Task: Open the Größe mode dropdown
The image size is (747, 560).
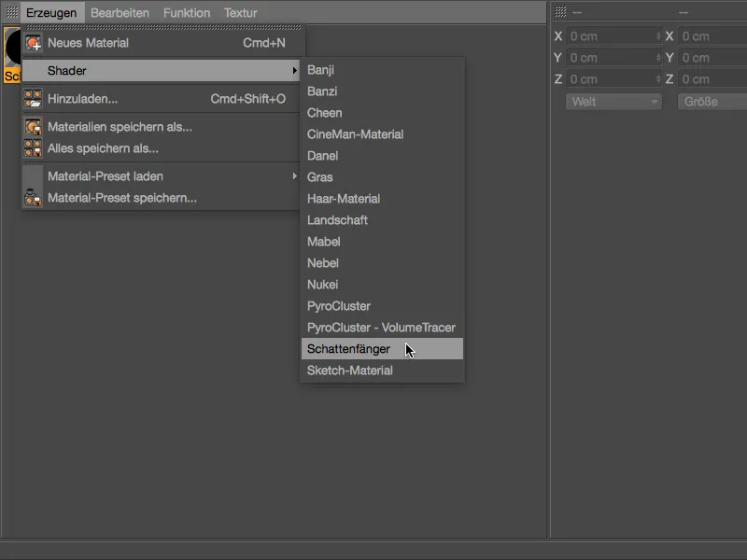Action: coord(712,102)
